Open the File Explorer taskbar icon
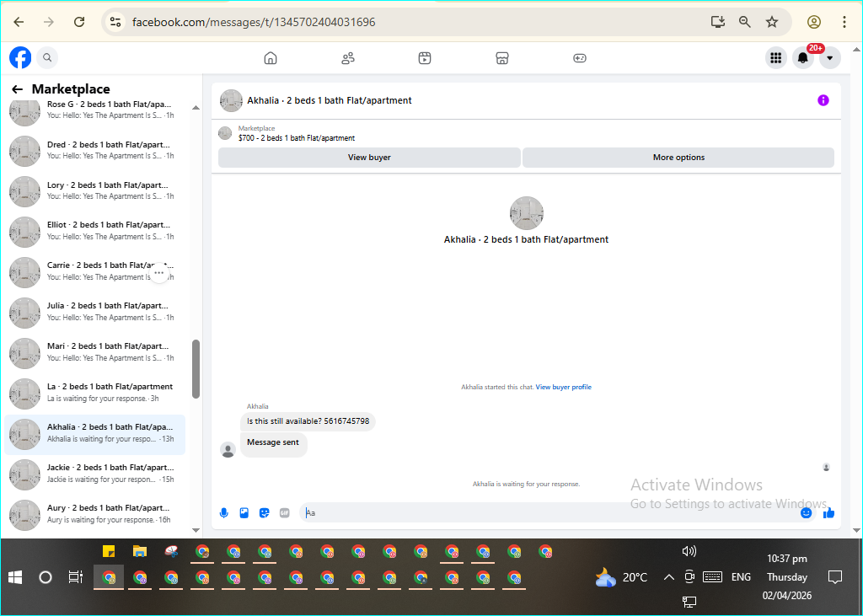The width and height of the screenshot is (863, 616). click(x=140, y=552)
